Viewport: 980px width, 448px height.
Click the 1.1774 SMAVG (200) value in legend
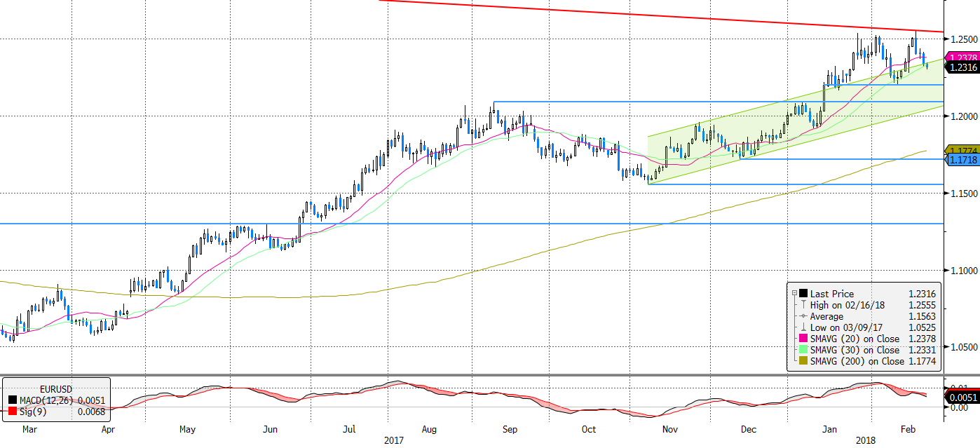(x=923, y=361)
